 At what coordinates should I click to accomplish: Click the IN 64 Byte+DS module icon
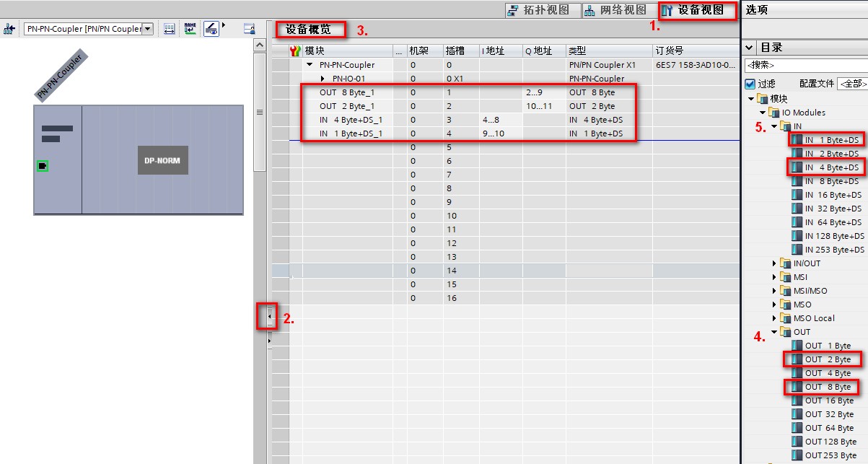[797, 222]
